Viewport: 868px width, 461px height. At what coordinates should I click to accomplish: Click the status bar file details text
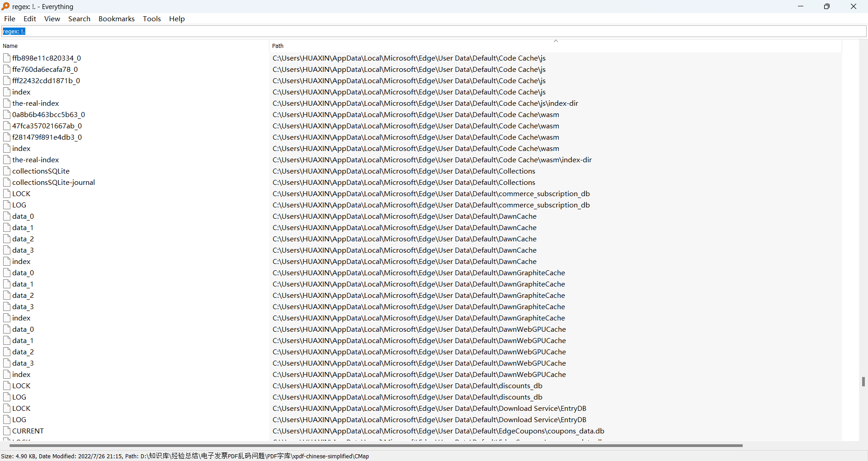[185, 456]
